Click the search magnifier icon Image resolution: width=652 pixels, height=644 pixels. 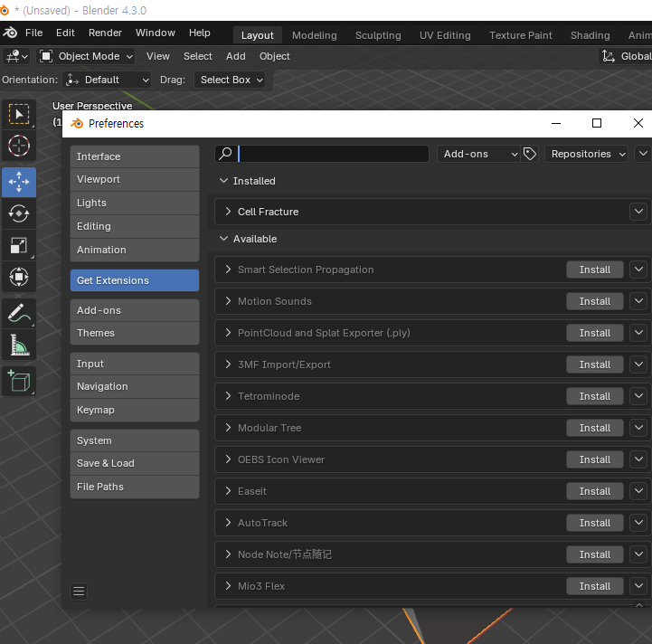(x=225, y=154)
